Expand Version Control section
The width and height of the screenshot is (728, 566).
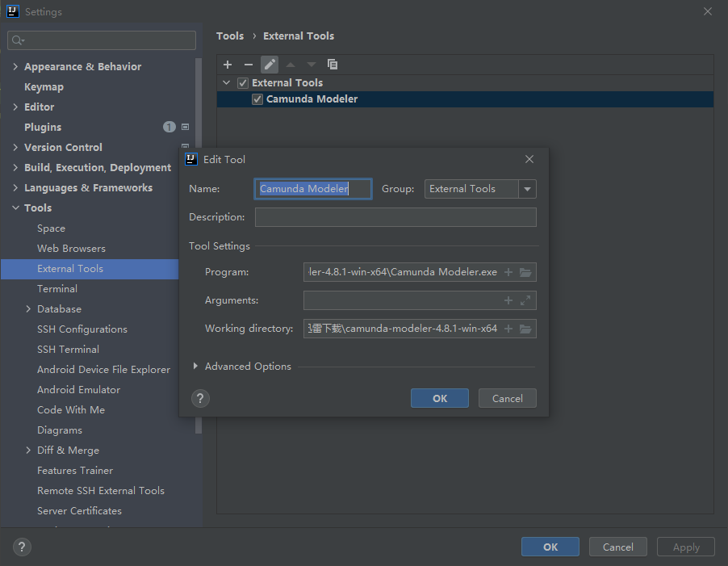pyautogui.click(x=15, y=147)
